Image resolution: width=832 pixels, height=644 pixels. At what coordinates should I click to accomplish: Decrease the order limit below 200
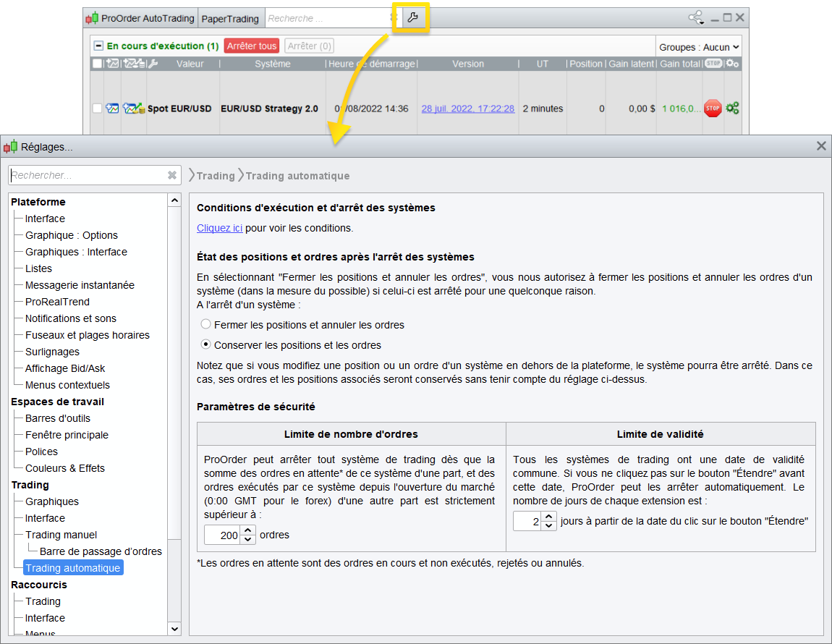(x=248, y=539)
